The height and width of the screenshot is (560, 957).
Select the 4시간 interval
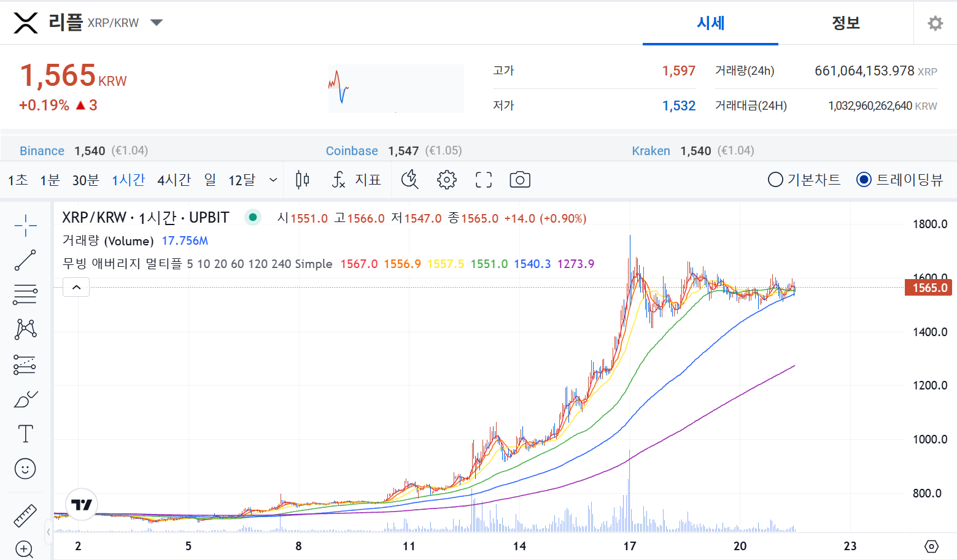[174, 180]
